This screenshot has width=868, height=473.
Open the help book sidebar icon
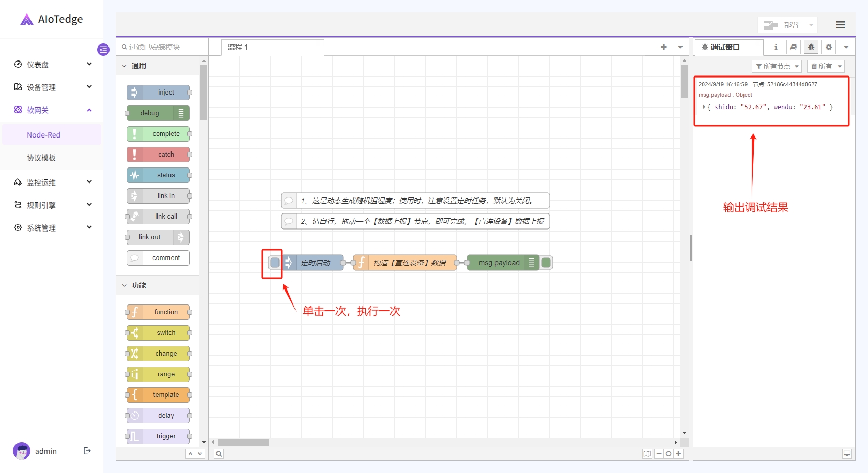793,47
